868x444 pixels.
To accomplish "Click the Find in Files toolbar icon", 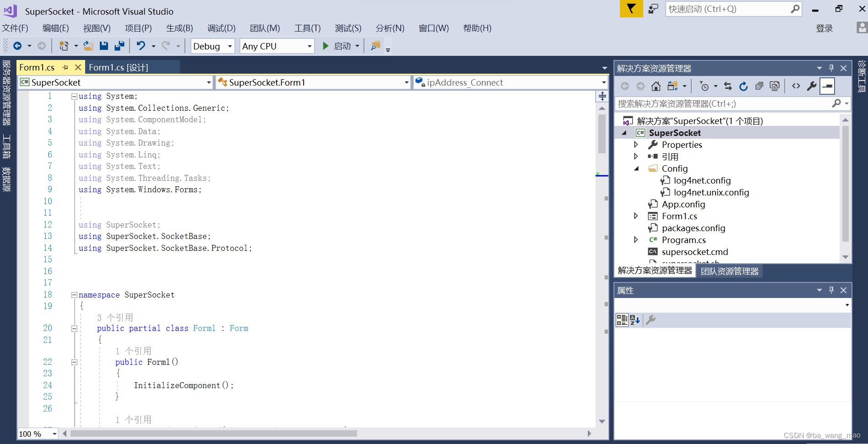I will (x=375, y=46).
